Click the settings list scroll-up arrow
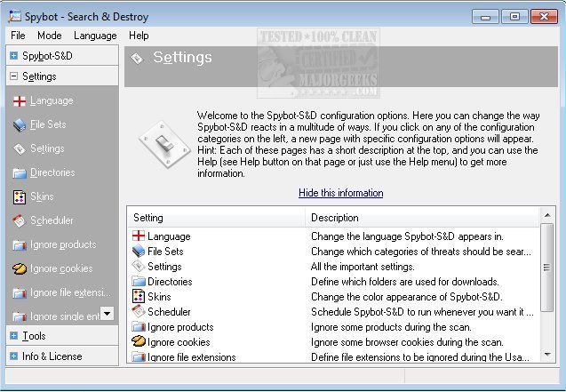 click(x=546, y=215)
